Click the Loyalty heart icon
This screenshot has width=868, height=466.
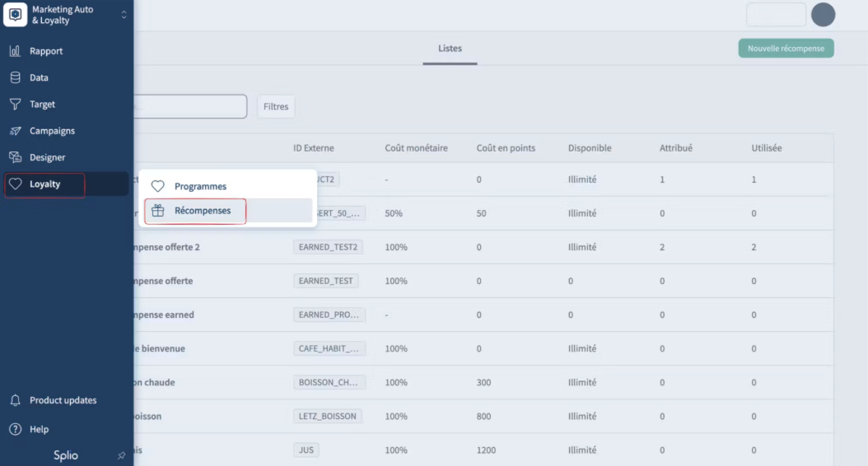pyautogui.click(x=15, y=184)
